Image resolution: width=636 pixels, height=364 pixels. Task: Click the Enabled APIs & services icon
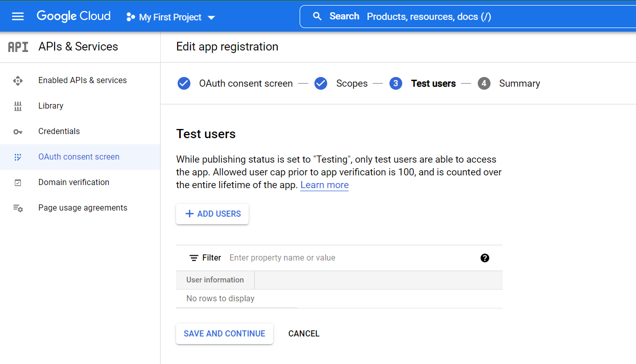(18, 81)
